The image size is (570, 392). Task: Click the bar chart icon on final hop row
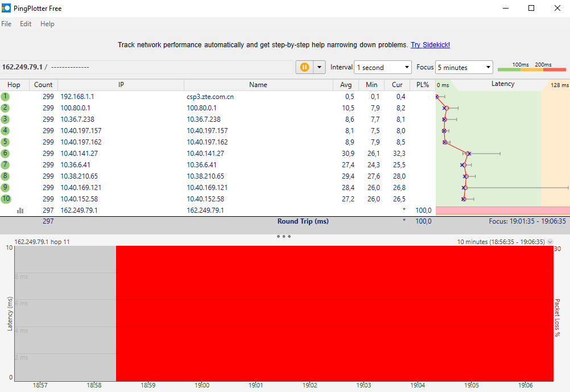20,211
